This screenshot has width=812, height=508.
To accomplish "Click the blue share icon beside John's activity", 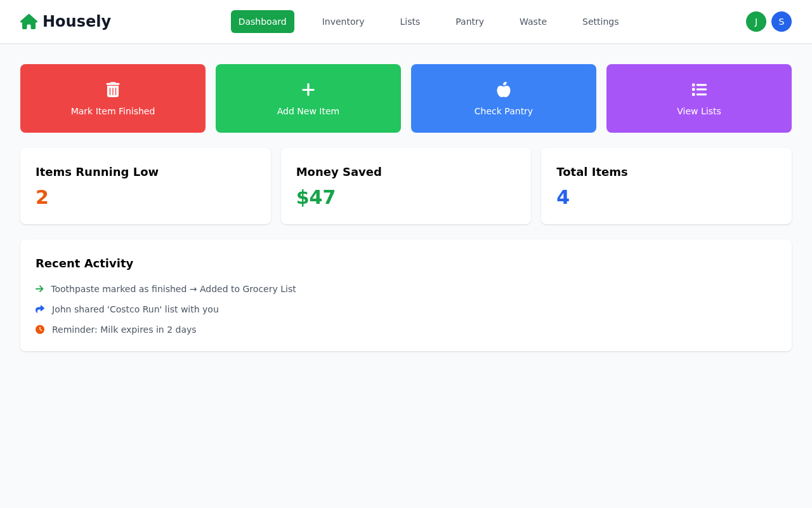I will click(x=39, y=309).
